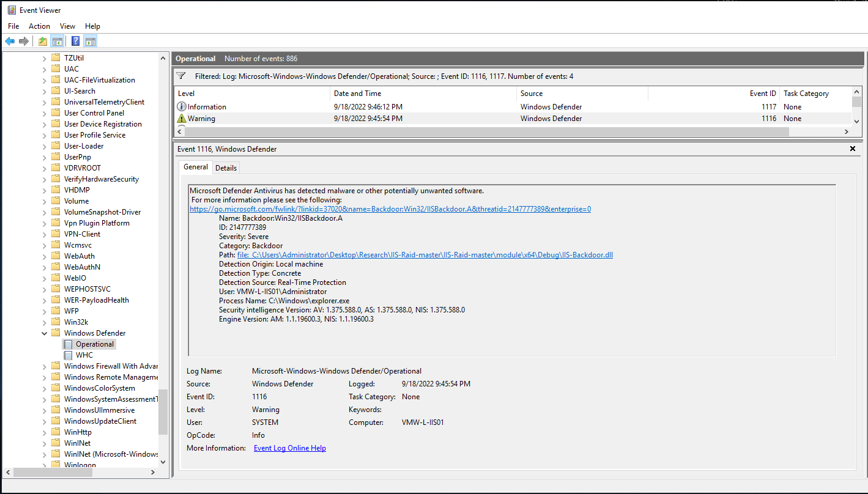Click the Operational log icon in tree
This screenshot has height=494, width=868.
(x=69, y=344)
